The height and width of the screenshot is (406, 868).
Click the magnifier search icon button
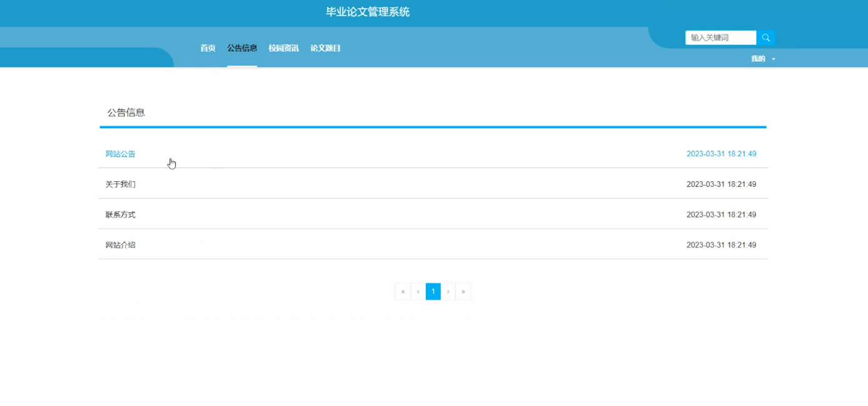point(765,37)
